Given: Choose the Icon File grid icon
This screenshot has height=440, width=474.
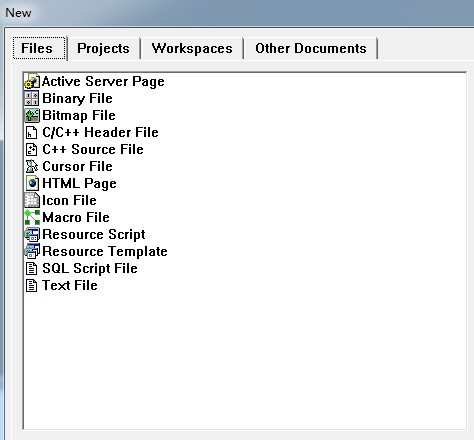Looking at the screenshot, I should (32, 200).
